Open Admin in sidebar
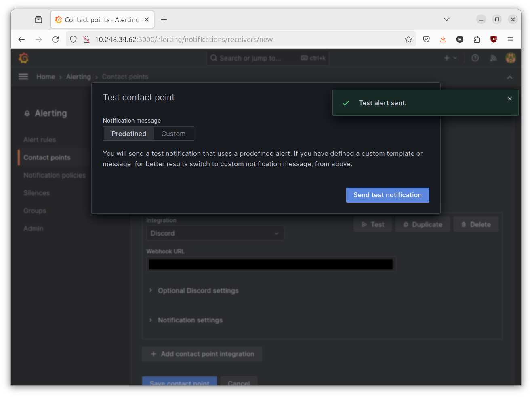532x397 pixels. [33, 228]
